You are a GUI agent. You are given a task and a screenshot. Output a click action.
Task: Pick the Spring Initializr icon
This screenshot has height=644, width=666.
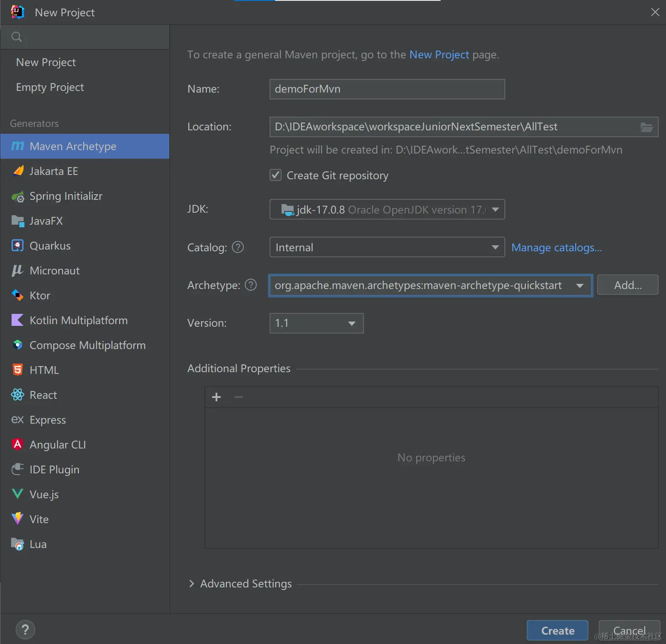(18, 197)
